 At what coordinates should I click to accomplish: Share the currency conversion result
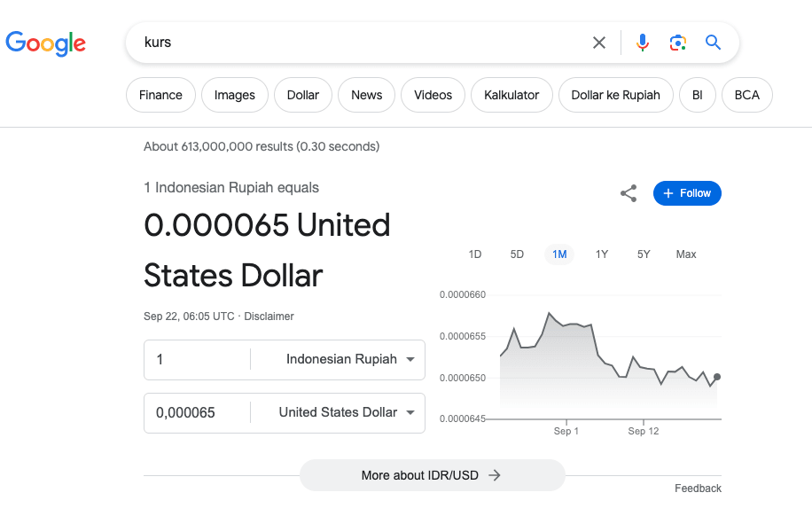click(629, 193)
